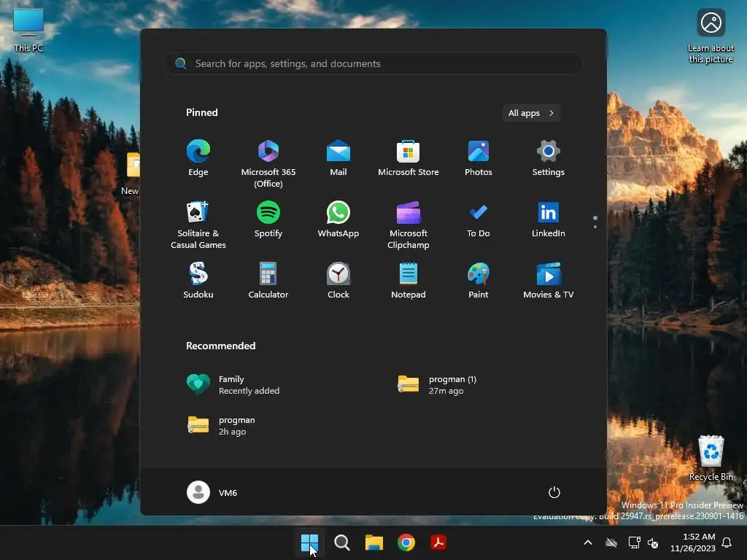Open Microsoft Clipchamp

[x=409, y=225]
